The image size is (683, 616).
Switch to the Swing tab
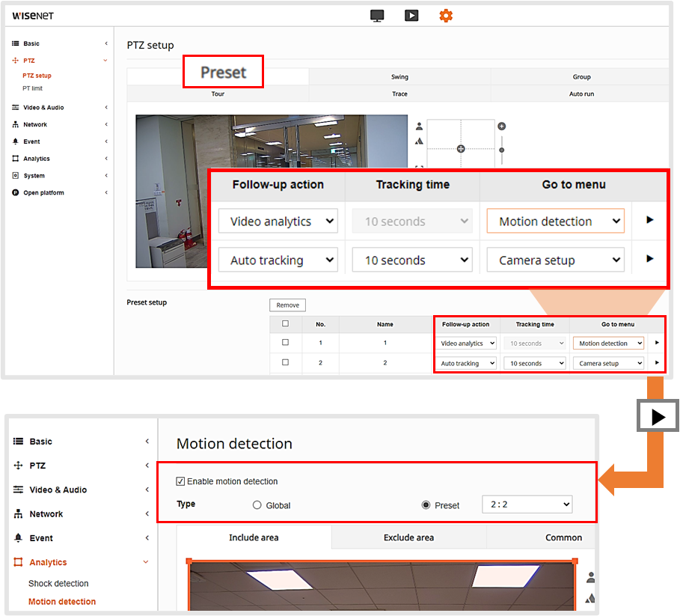coord(399,77)
